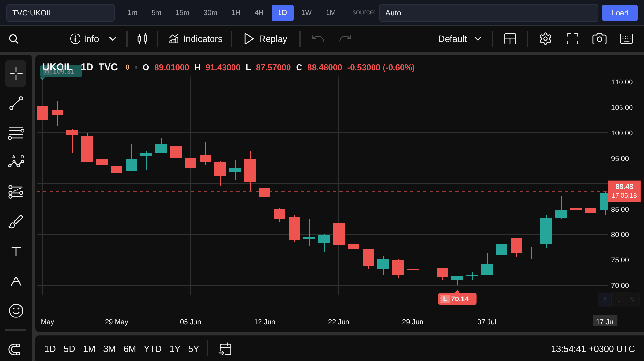Switch to the 4H timeframe
Image resolution: width=644 pixels, height=361 pixels.
click(259, 13)
